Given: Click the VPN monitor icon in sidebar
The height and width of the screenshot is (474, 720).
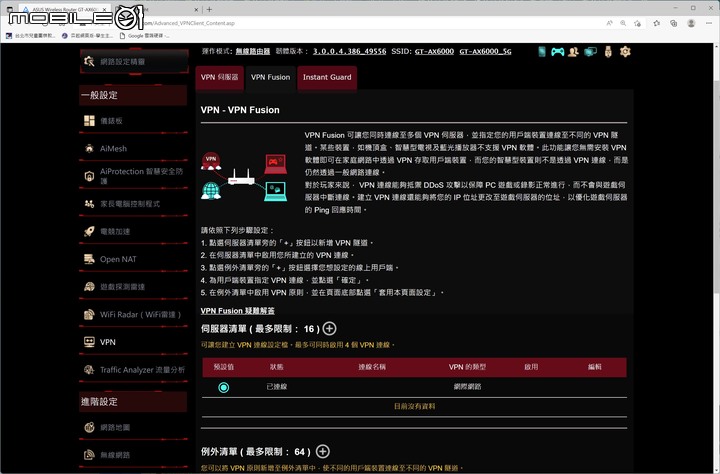Looking at the screenshot, I should (89, 342).
